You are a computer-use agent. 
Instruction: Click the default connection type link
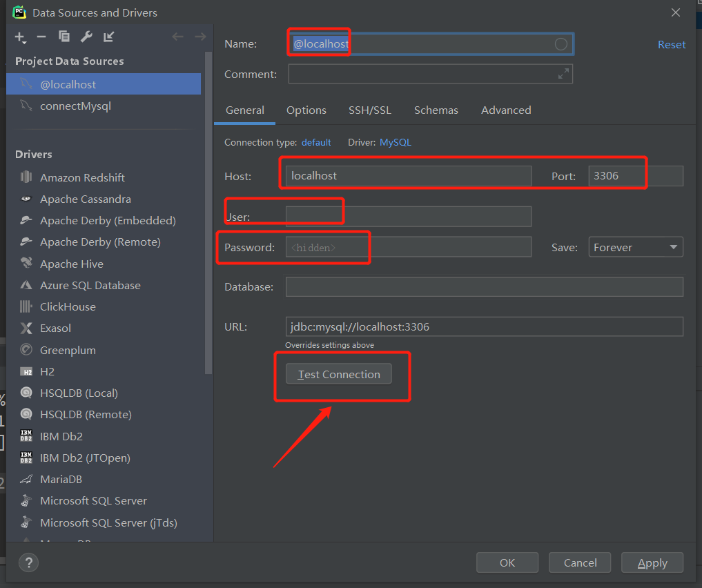point(316,142)
